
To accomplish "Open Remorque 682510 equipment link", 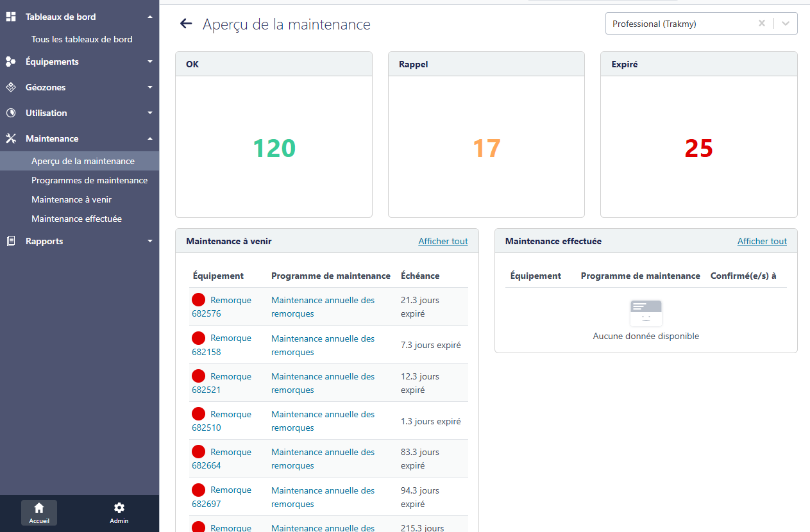I will pos(221,420).
